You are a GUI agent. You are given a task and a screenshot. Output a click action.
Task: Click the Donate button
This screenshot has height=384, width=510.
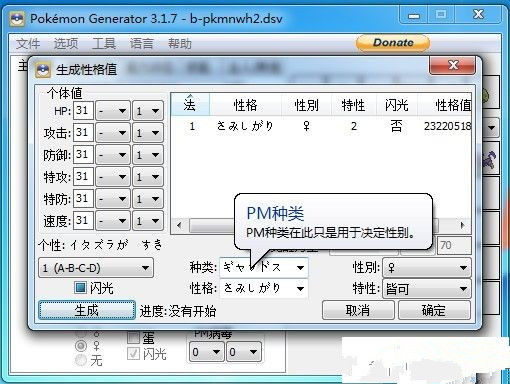pyautogui.click(x=393, y=43)
